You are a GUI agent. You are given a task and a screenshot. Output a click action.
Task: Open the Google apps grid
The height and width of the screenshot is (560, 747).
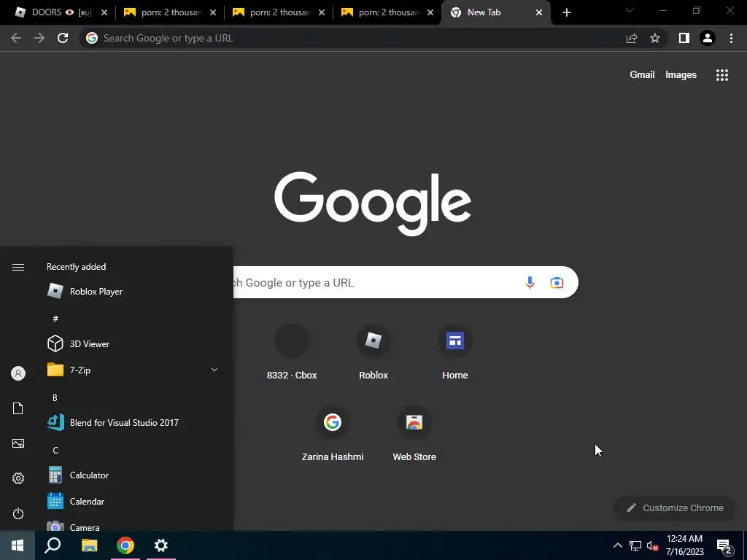[x=721, y=75]
